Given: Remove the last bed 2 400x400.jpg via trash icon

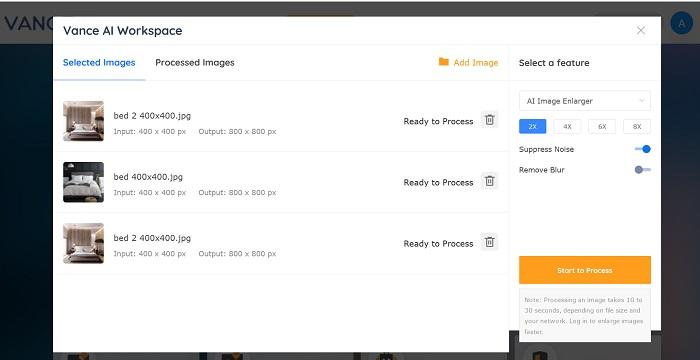Looking at the screenshot, I should (x=490, y=242).
